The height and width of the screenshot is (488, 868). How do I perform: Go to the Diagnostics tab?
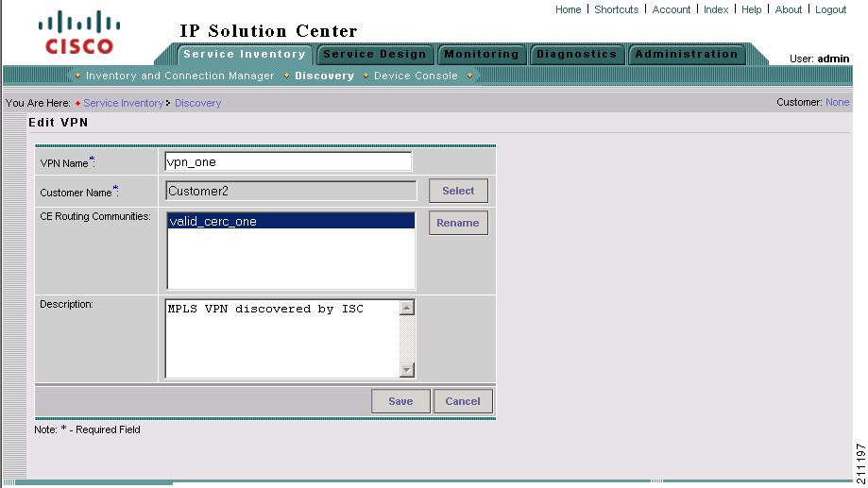tap(577, 54)
